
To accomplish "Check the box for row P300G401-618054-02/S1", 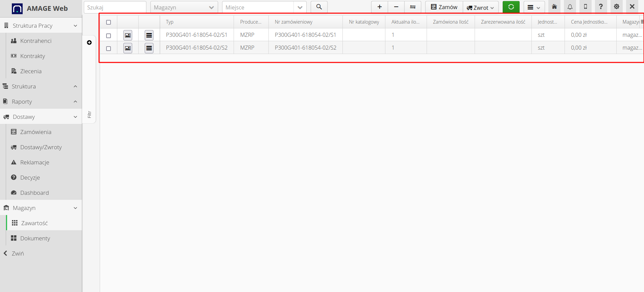I will coord(109,35).
